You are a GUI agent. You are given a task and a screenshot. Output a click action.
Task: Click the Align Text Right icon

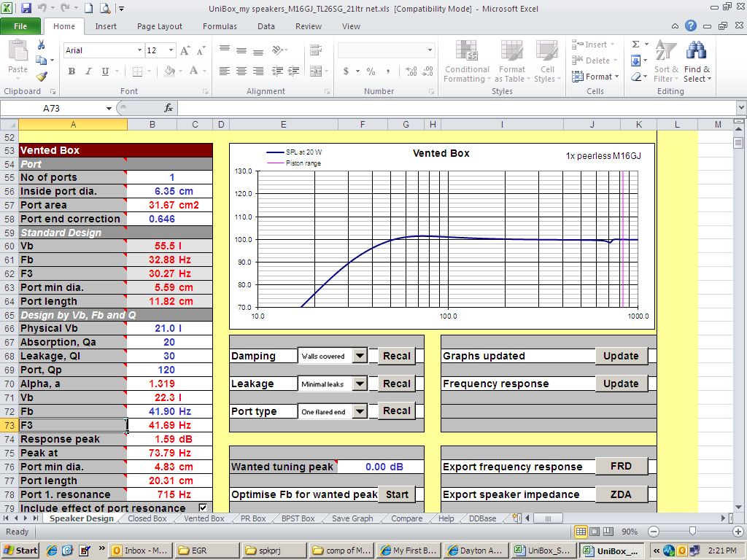[258, 71]
